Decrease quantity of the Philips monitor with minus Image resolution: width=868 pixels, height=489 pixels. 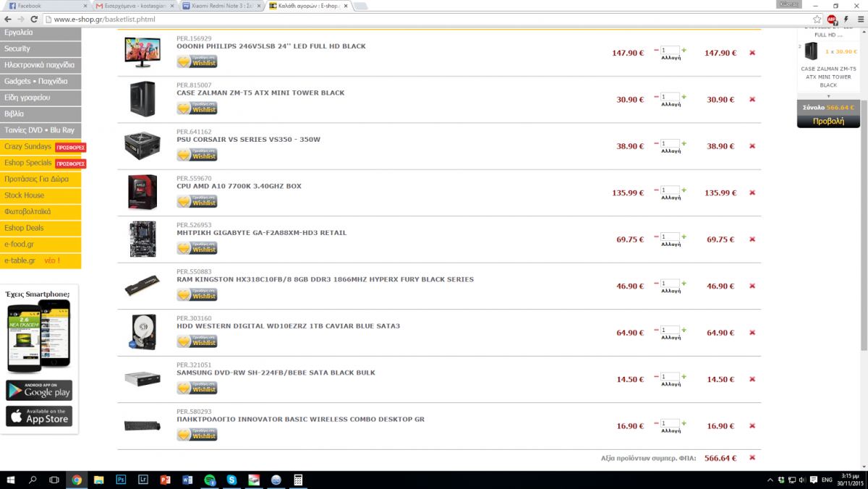click(x=656, y=50)
